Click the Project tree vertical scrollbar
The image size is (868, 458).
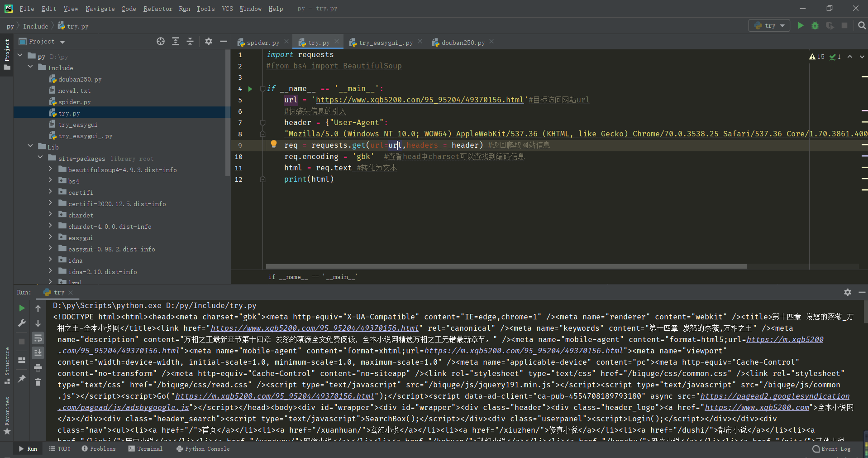(228, 113)
